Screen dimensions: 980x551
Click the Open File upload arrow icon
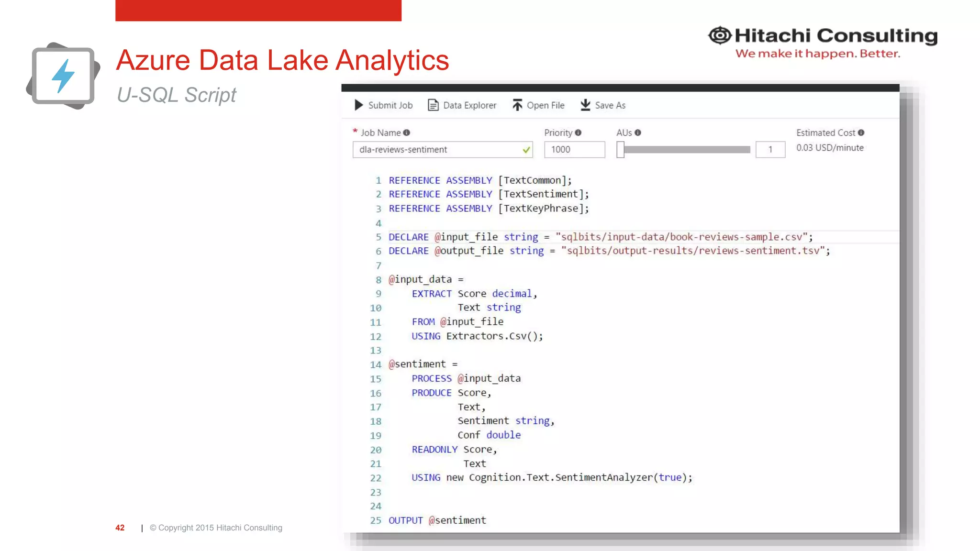coord(517,105)
